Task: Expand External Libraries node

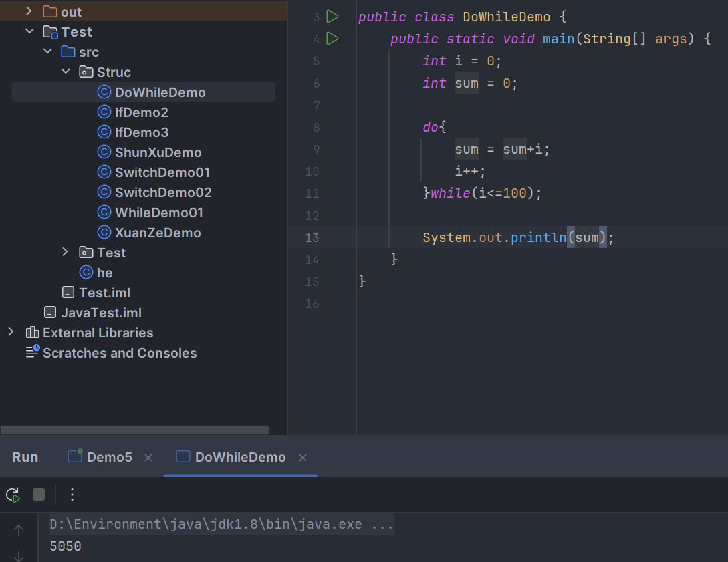Action: coord(11,332)
